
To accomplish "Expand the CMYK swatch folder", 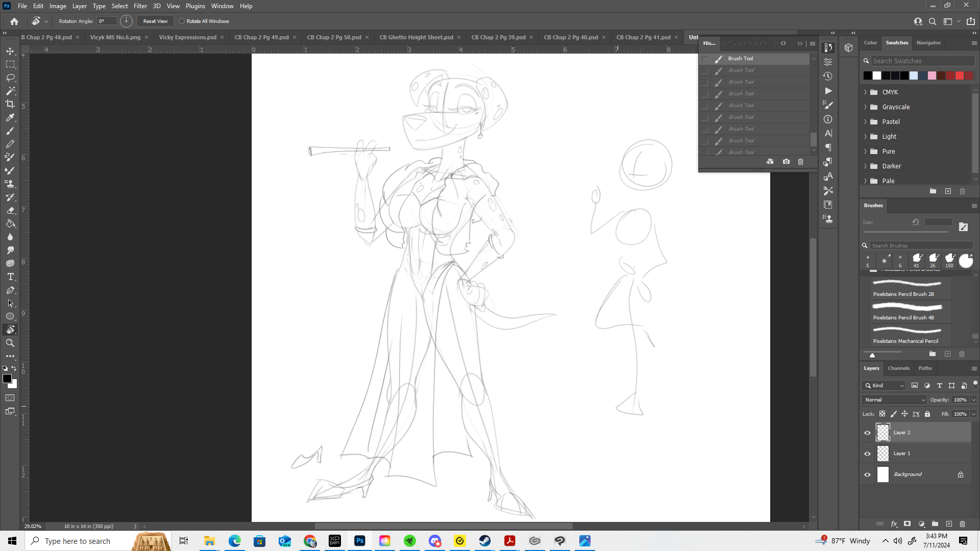I will pos(866,92).
